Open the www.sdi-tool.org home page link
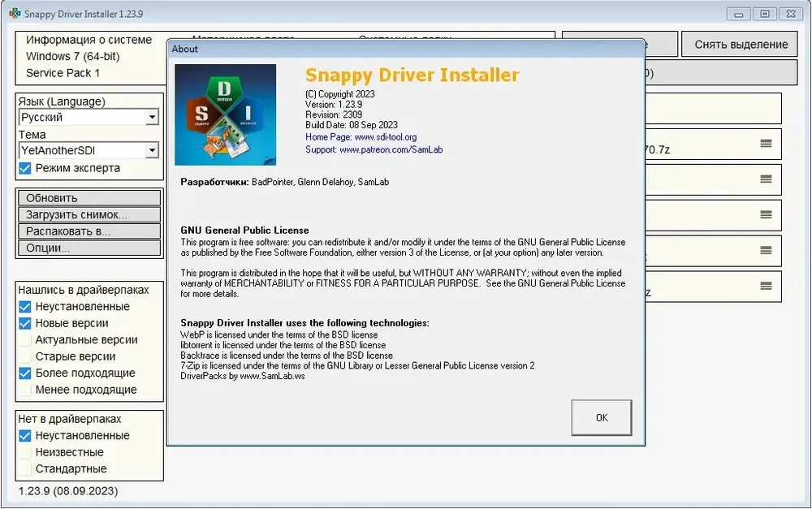This screenshot has width=812, height=509. tap(385, 137)
